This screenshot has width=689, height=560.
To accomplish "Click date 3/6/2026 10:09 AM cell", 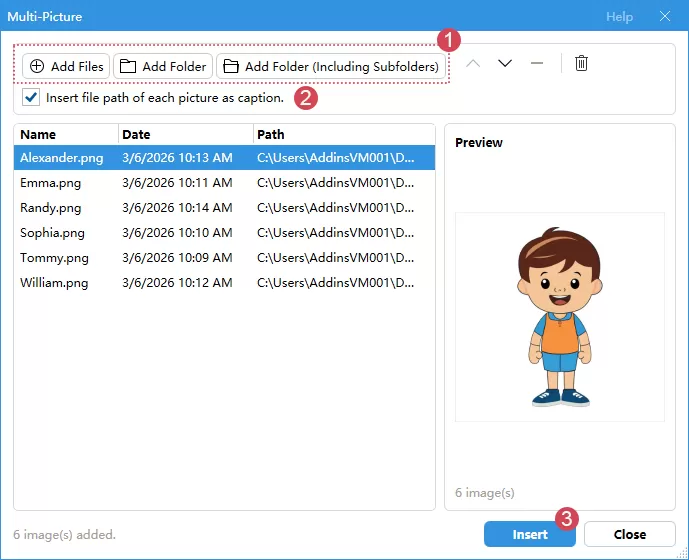I will pos(177,258).
